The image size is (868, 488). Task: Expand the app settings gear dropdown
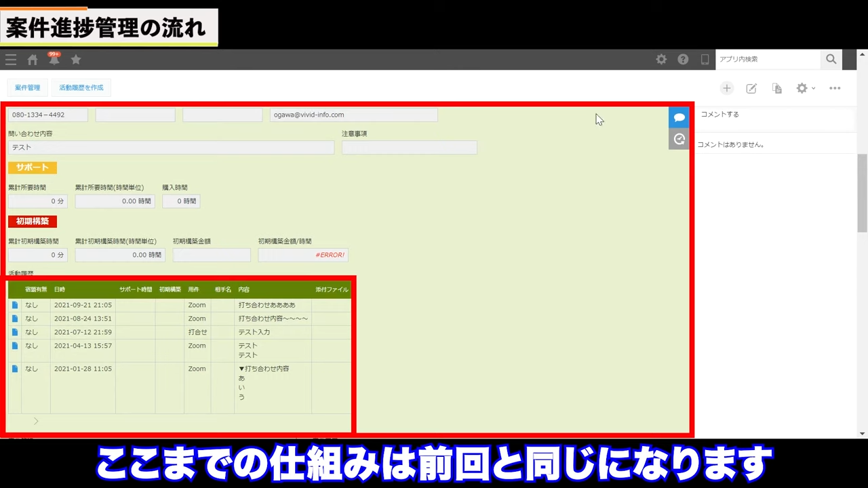pyautogui.click(x=805, y=88)
